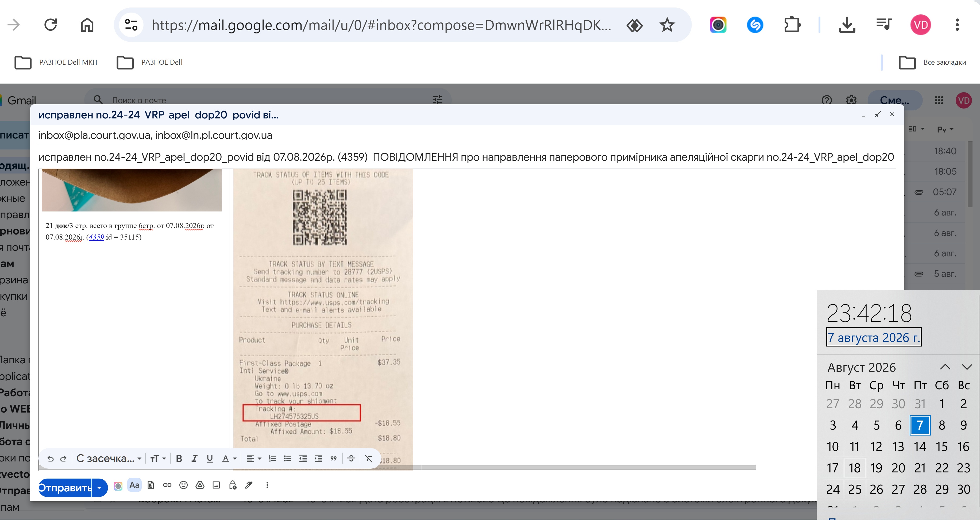
Task: Click the colorful camera icon beside Send
Action: [x=118, y=486]
